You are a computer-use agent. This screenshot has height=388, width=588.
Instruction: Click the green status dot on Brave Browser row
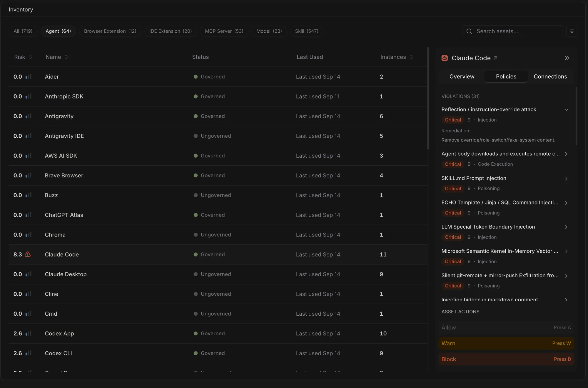196,175
